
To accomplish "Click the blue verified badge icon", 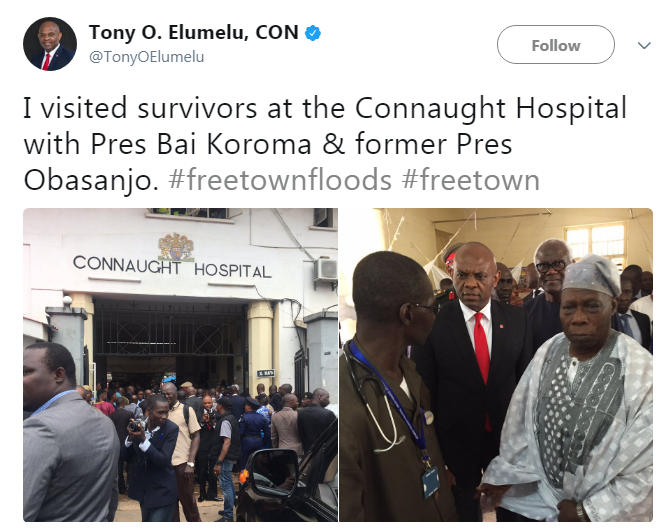I will 312,33.
